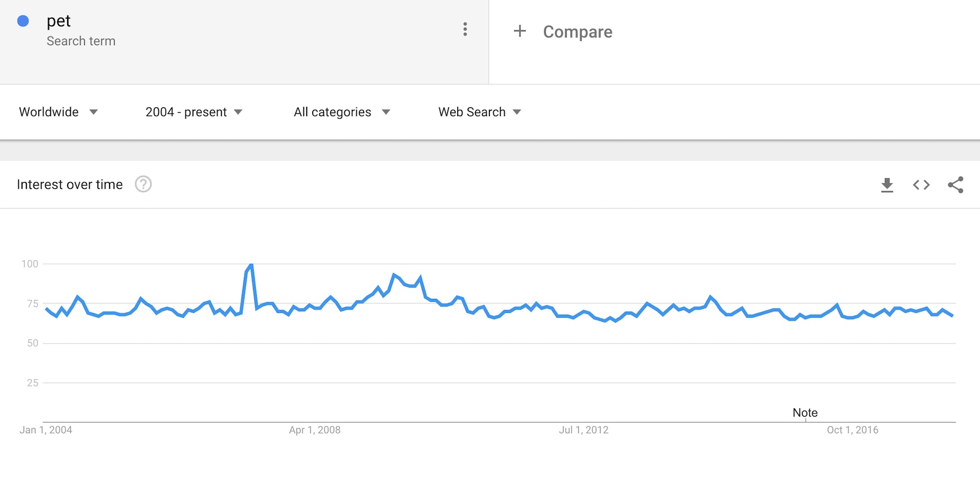Share the Interest over time chart
Screen dimensions: 980x486
pos(956,184)
